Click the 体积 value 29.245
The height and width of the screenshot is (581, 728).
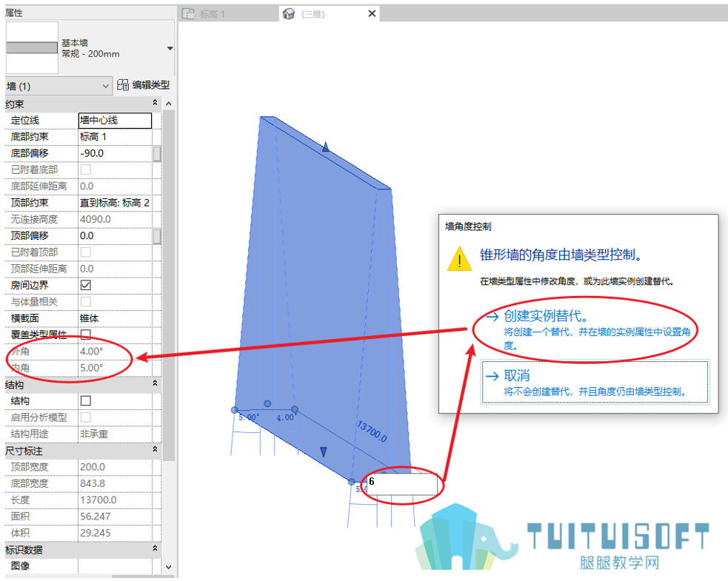pos(115,533)
